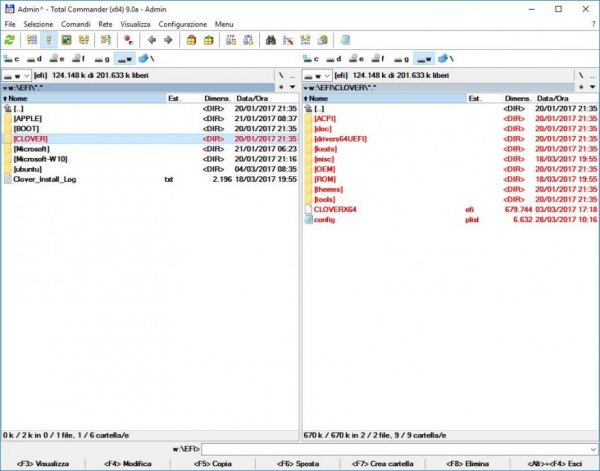Image resolution: width=600 pixels, height=471 pixels.
Task: Sort the right panel by Data/Ora column
Action: coord(567,98)
